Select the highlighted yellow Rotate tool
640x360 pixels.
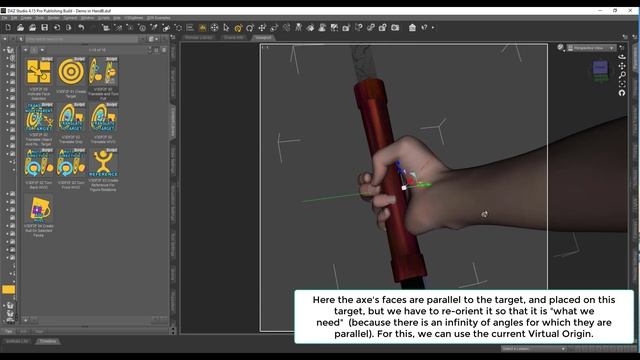click(238, 27)
